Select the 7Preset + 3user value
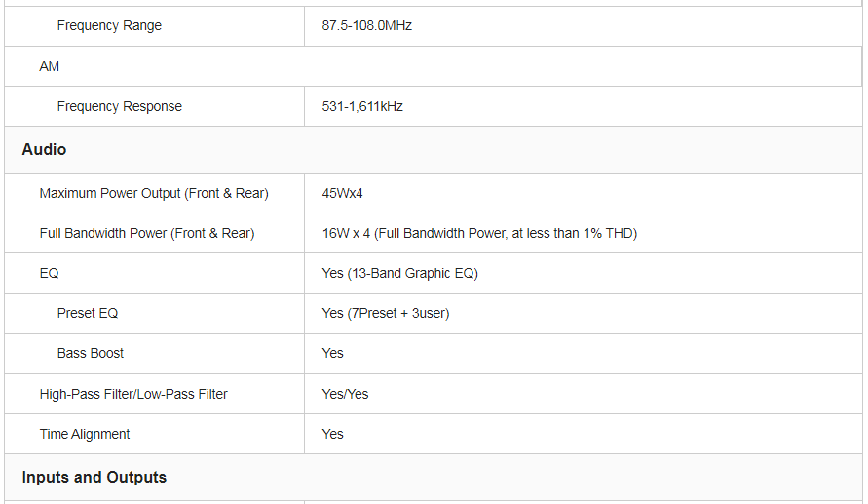 (385, 314)
